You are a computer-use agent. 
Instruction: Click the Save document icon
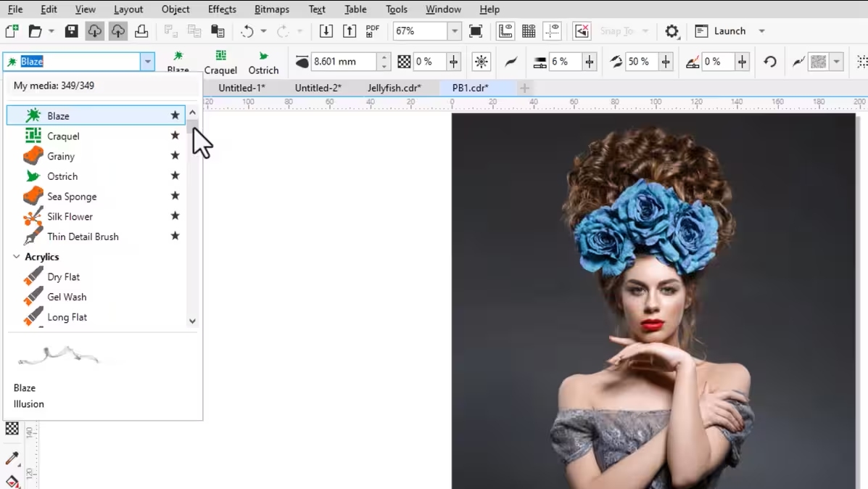tap(71, 31)
